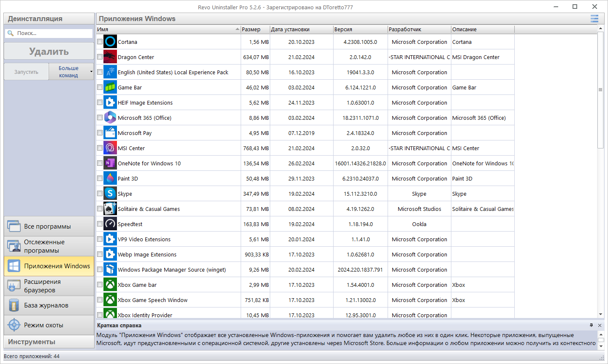This screenshot has height=364, width=608.
Task: Tick the Microsoft 365 (Office) checkbox
Action: [100, 118]
